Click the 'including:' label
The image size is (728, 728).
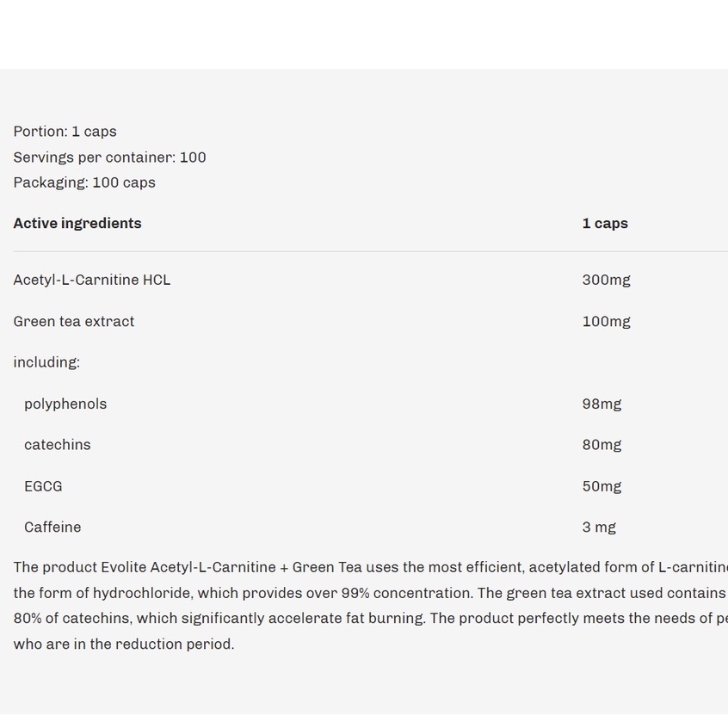46,362
